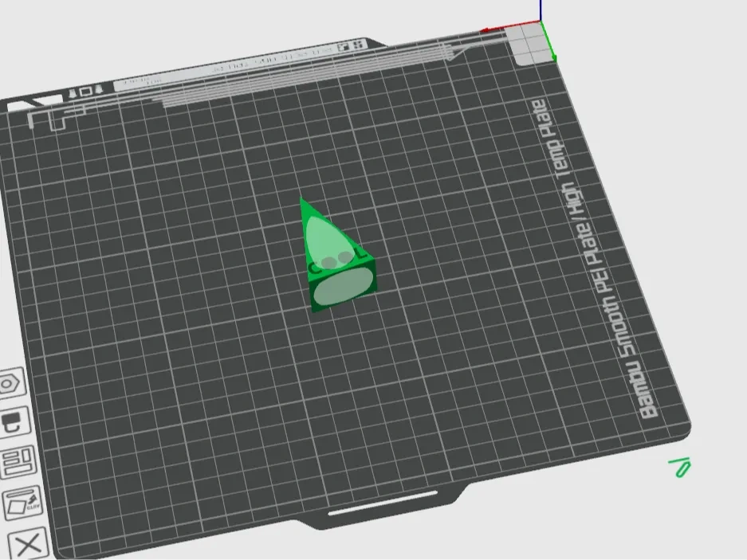Click the arrange layout icon on plate edge
This screenshot has width=747, height=560.
[16, 462]
